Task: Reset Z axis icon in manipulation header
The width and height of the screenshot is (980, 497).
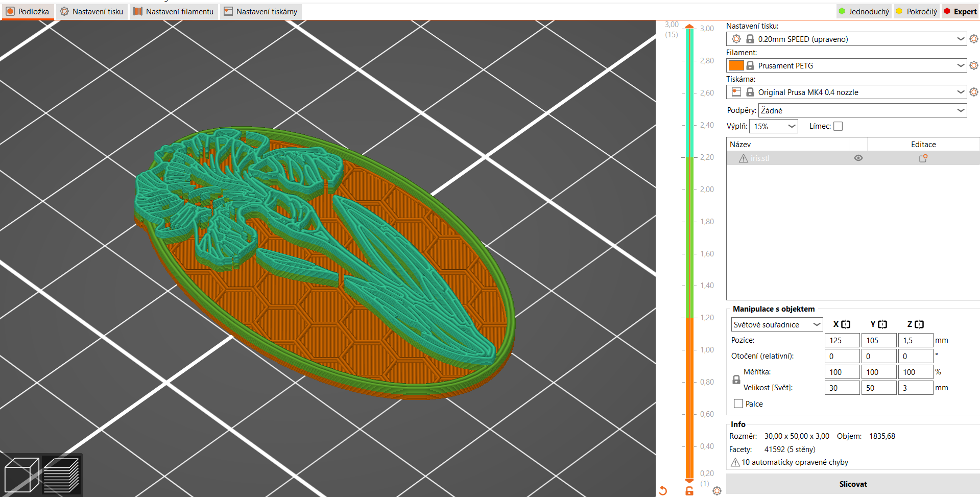Action: pyautogui.click(x=919, y=324)
